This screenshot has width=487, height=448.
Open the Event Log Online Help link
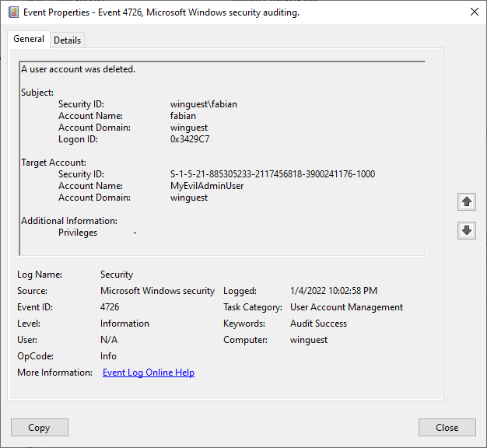point(149,373)
